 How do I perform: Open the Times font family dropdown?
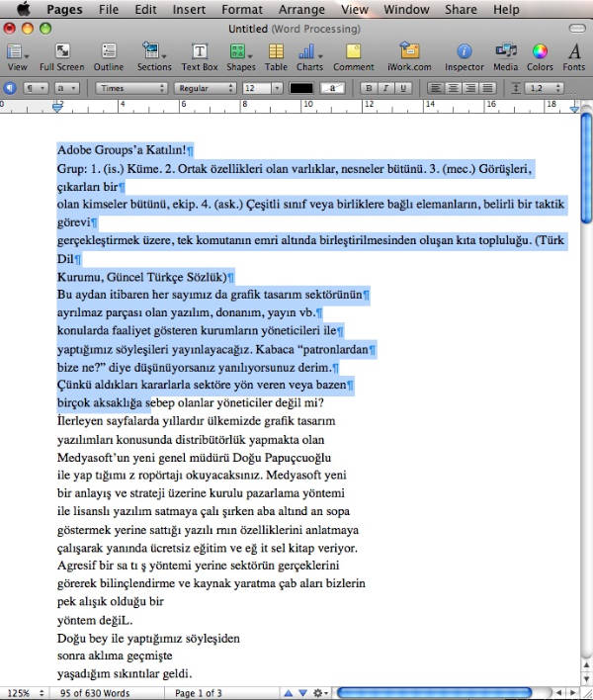pos(131,88)
